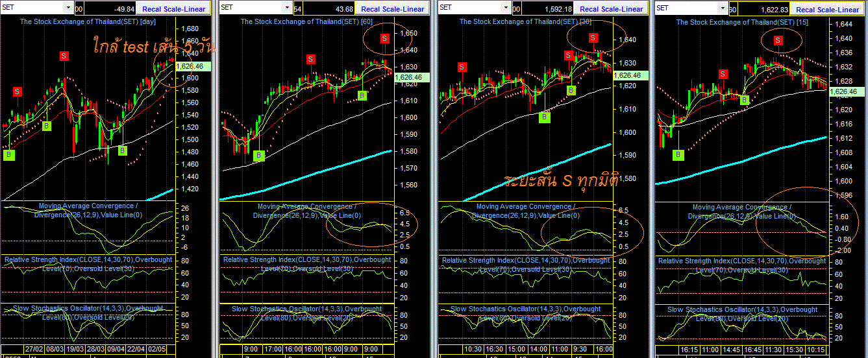868x358 pixels.
Task: Click Recal Scale-Linear button in 15-minute chart
Action: point(827,9)
